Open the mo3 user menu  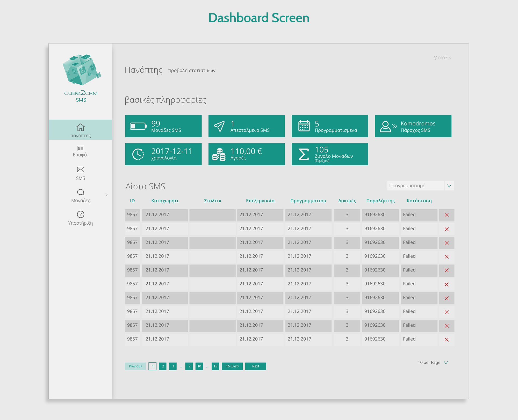443,58
